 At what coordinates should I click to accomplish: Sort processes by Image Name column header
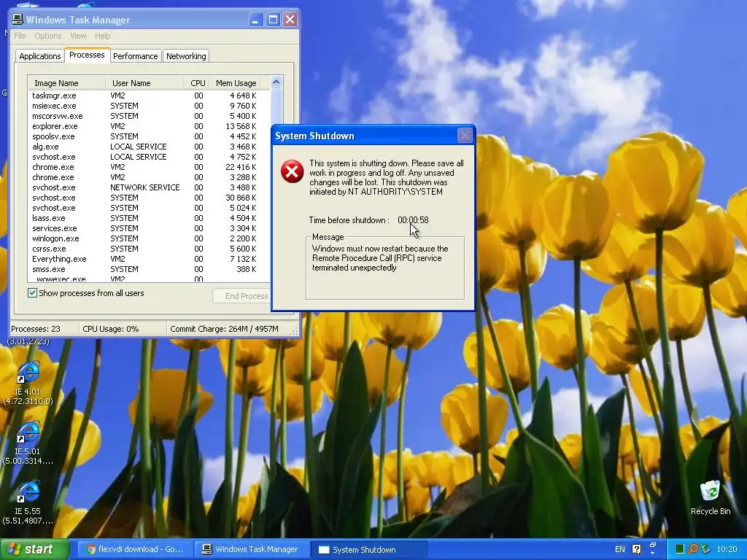(x=66, y=83)
